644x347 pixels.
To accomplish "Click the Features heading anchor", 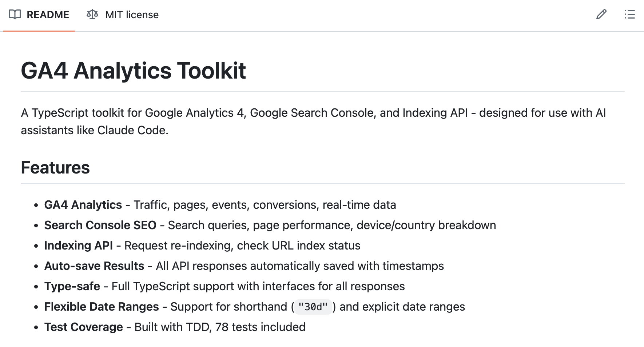I will point(55,168).
